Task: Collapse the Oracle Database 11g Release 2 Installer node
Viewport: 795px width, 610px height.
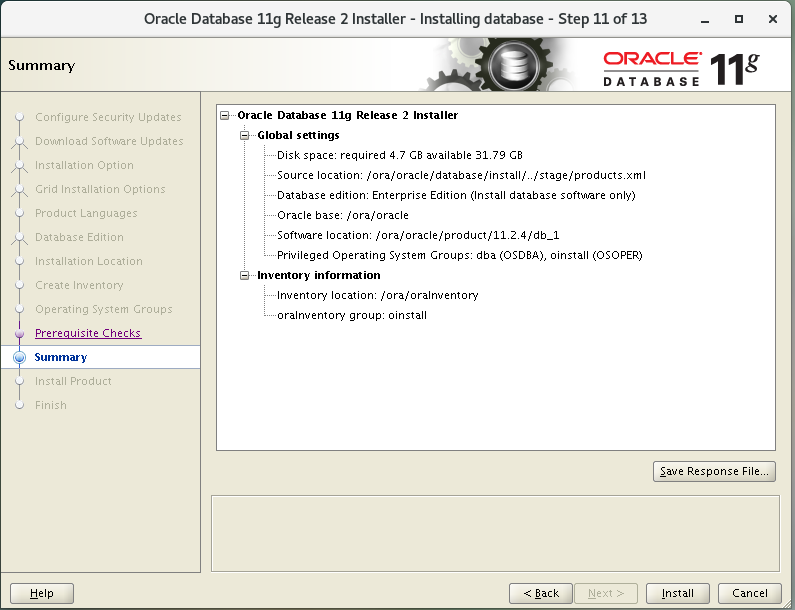Action: [x=225, y=116]
